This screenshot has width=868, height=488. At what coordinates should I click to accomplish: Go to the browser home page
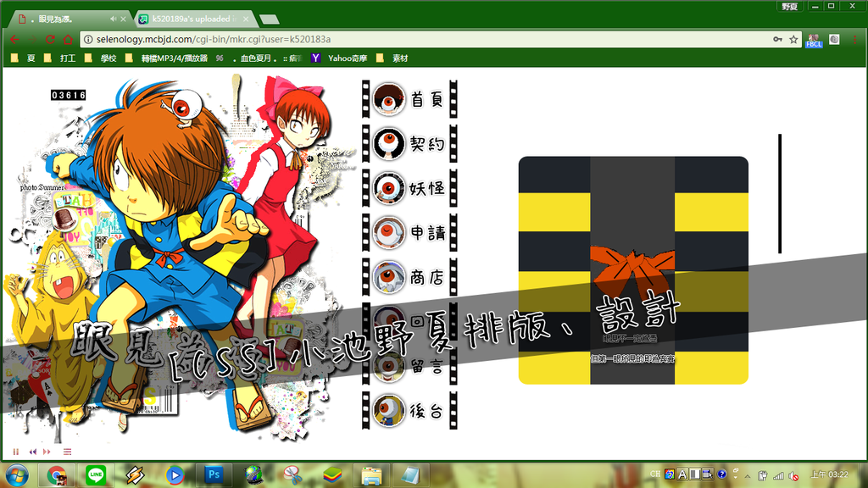(68, 39)
